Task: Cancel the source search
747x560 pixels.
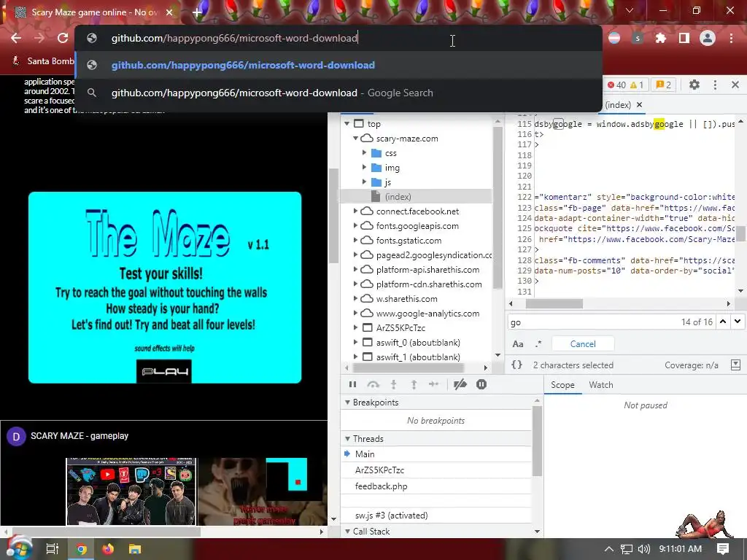Action: pos(583,344)
